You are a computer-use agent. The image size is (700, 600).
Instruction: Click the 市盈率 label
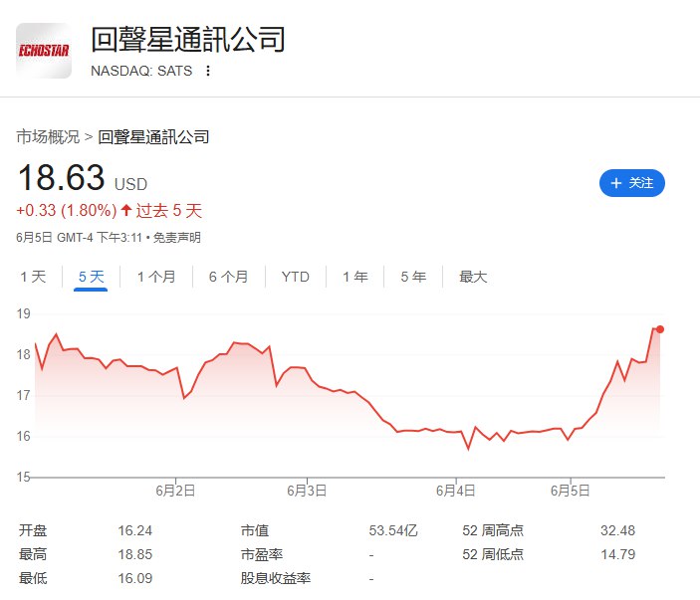click(262, 554)
